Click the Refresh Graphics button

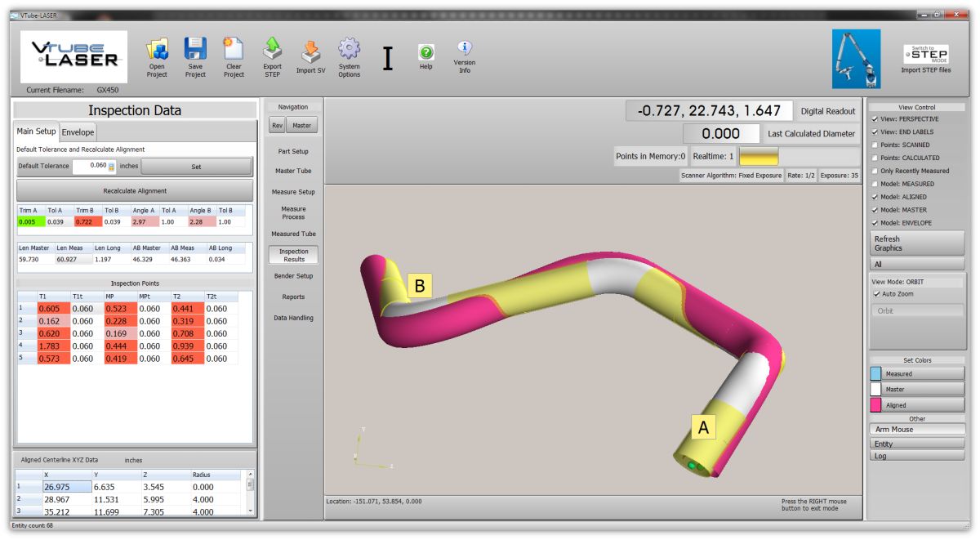[916, 243]
